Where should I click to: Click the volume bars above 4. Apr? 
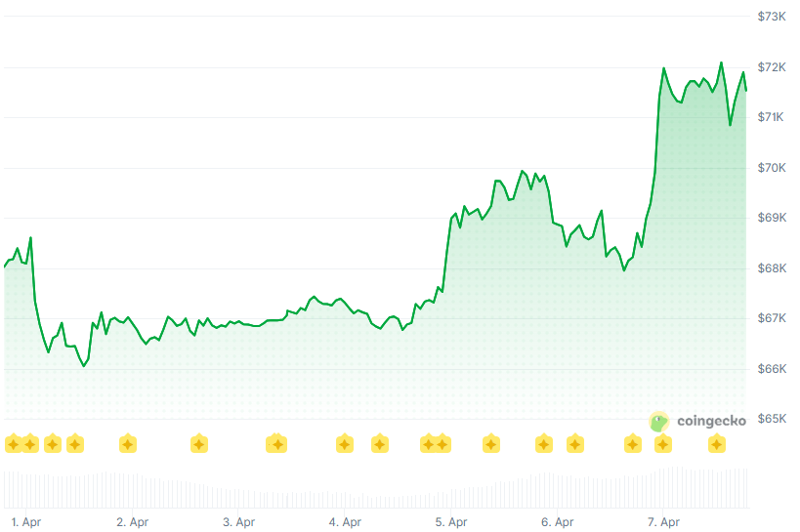click(345, 488)
